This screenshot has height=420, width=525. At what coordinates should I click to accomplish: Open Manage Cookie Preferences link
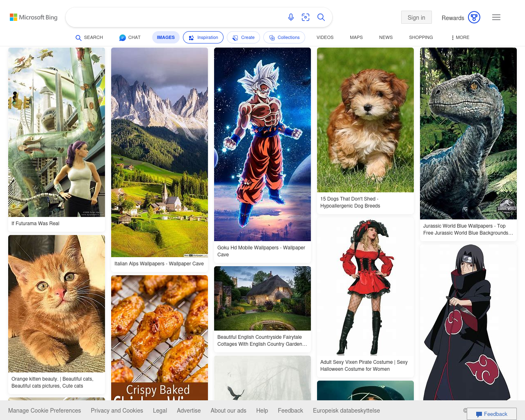(x=44, y=411)
